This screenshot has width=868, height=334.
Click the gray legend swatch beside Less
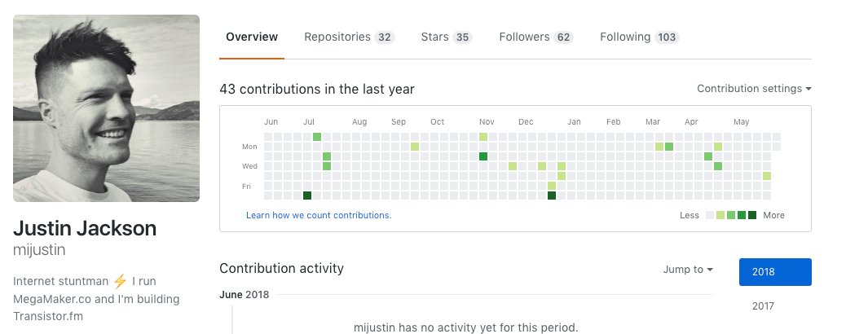point(710,215)
